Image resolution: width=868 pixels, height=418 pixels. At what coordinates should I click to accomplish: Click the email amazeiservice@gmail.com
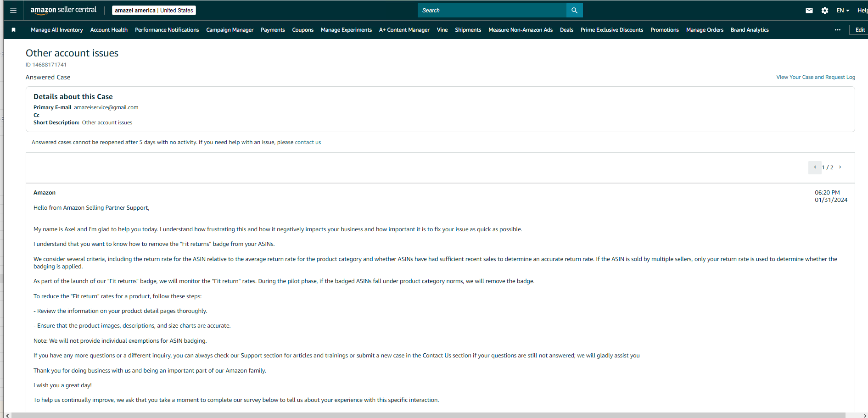(106, 107)
